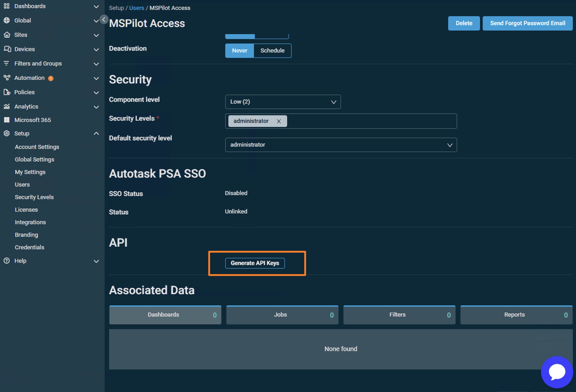
Task: Switch to the Jobs associated data tab
Action: pyautogui.click(x=282, y=315)
